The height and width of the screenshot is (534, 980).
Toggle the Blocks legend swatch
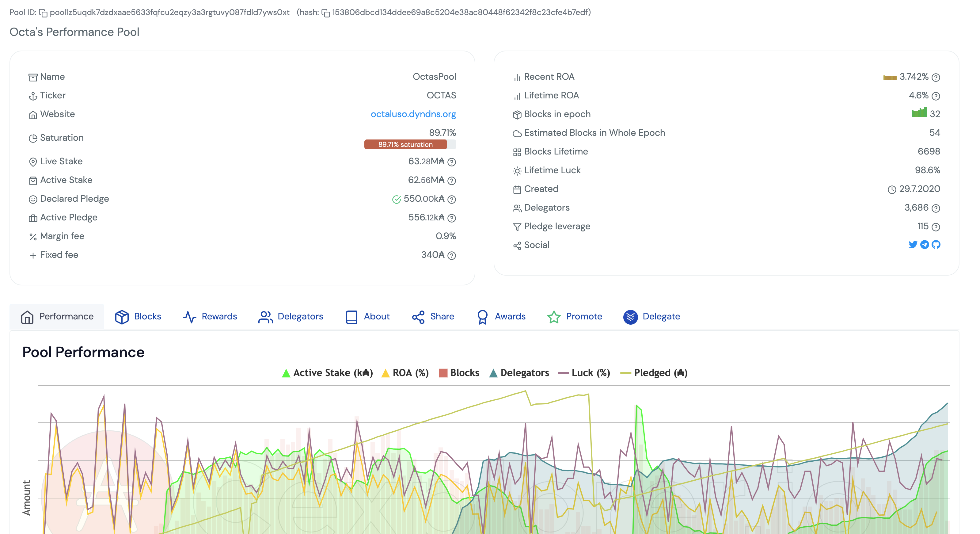pos(443,373)
